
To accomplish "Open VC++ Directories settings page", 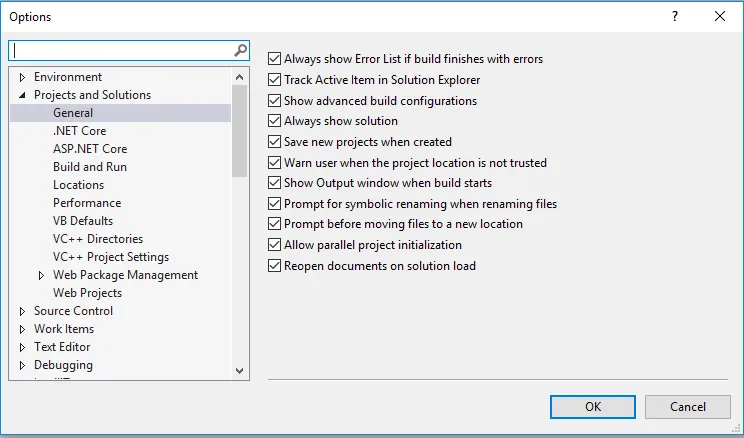I will click(x=98, y=239).
